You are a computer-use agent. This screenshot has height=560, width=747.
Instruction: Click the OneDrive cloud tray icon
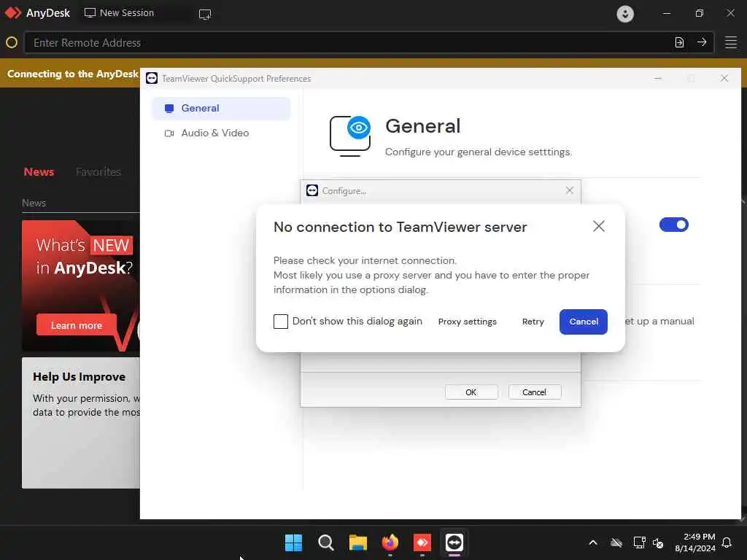[616, 542]
